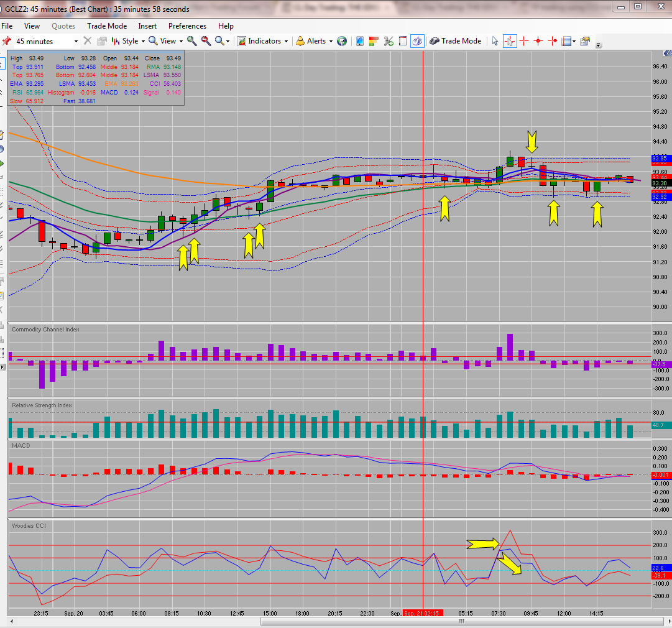Click the green globe icon after Alerts
Viewport: 672px width, 628px height.
341,41
